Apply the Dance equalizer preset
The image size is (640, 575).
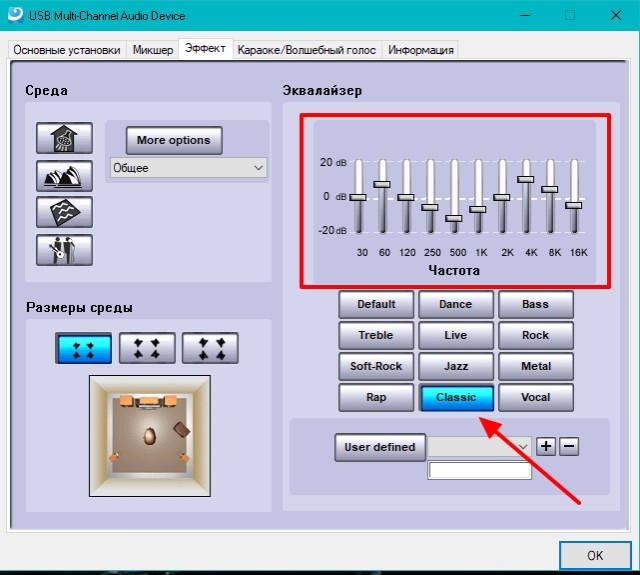[456, 304]
